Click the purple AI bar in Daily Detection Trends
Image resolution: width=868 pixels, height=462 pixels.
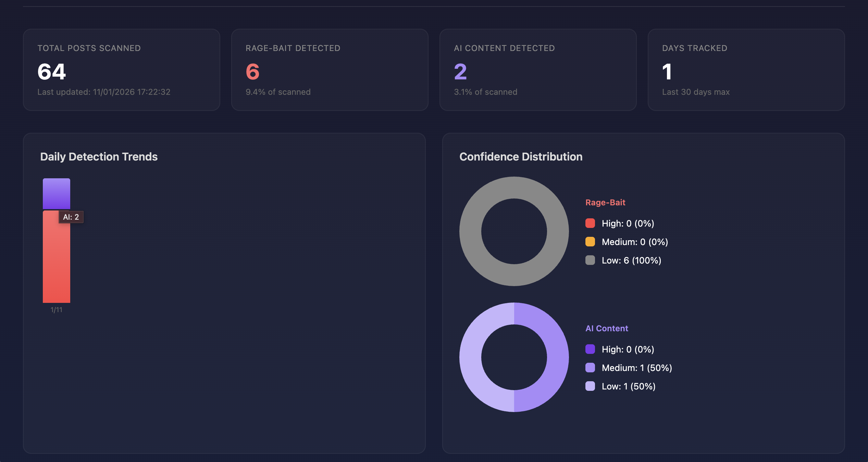pyautogui.click(x=56, y=193)
